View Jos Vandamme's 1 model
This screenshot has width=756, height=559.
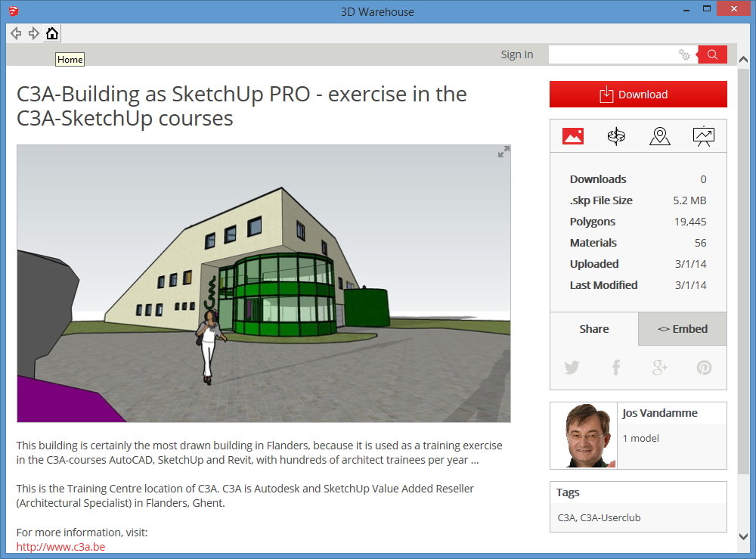click(x=640, y=438)
